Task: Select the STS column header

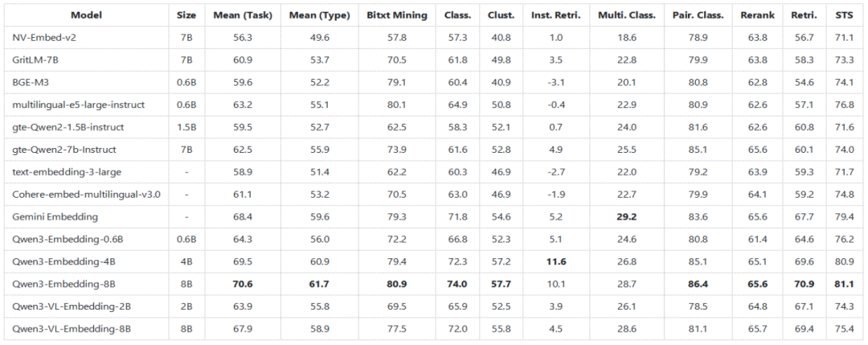Action: 843,15
